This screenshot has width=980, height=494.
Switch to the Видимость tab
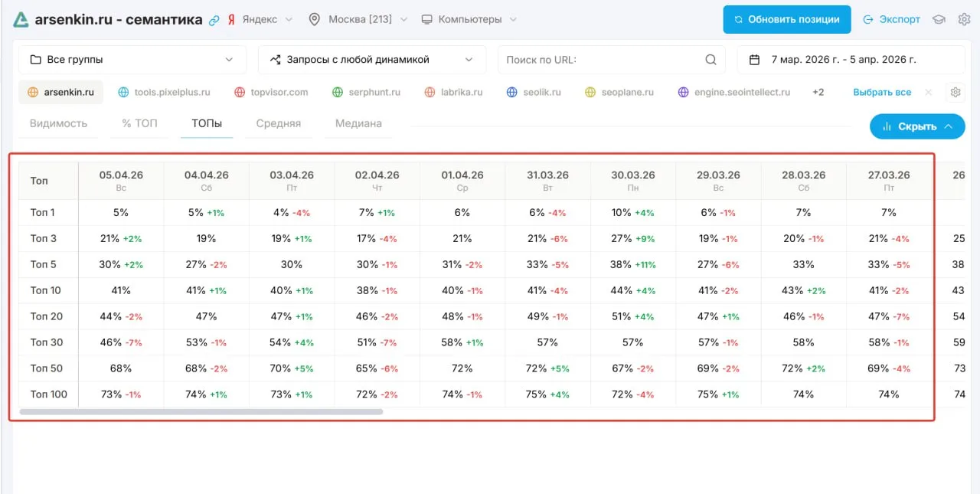click(58, 123)
